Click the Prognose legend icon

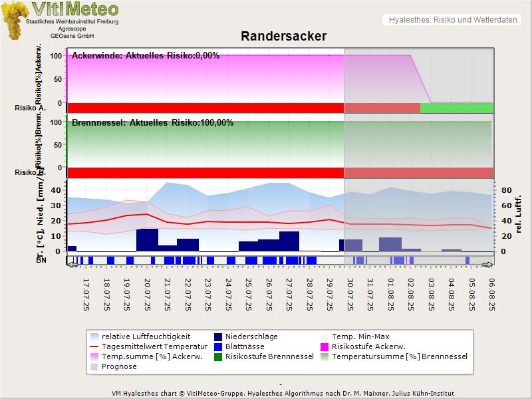coord(94,366)
